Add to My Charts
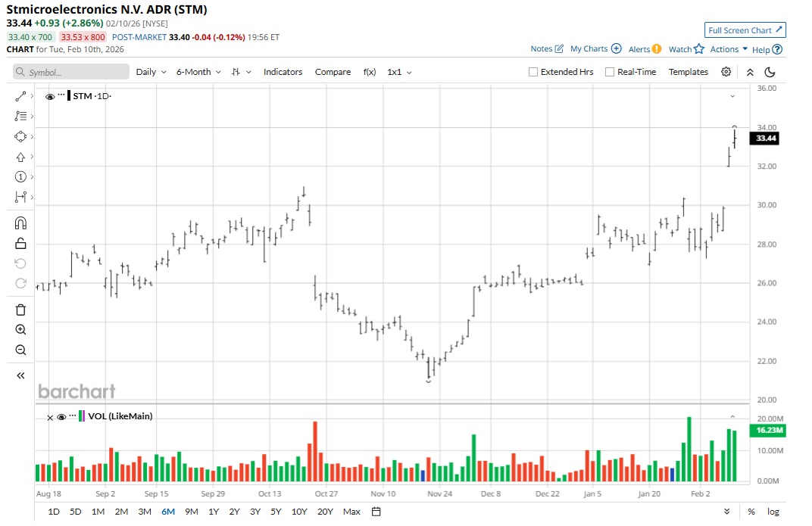 (595, 48)
